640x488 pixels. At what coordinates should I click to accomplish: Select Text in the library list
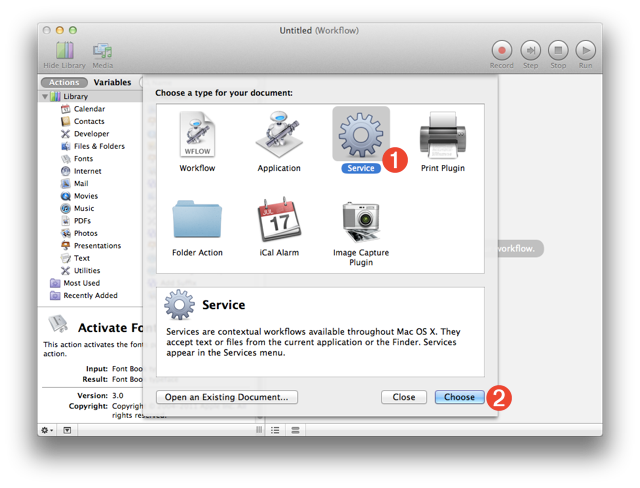(82, 258)
